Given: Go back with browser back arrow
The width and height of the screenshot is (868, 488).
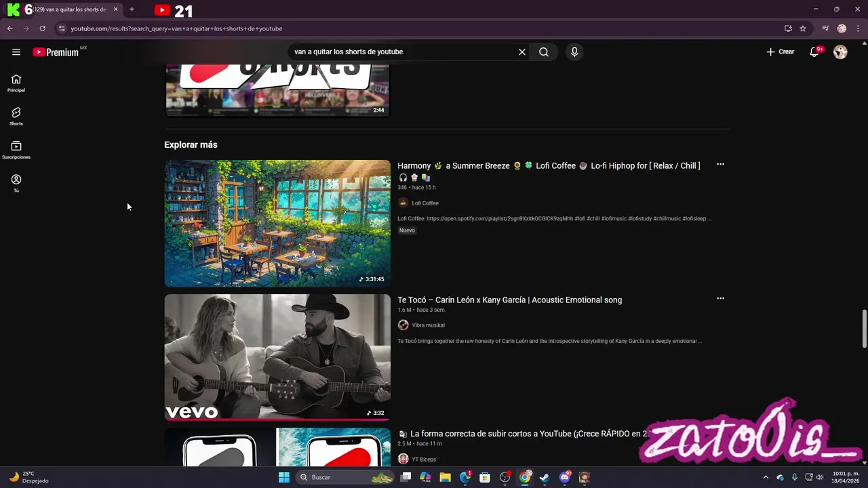Looking at the screenshot, I should click(x=9, y=28).
